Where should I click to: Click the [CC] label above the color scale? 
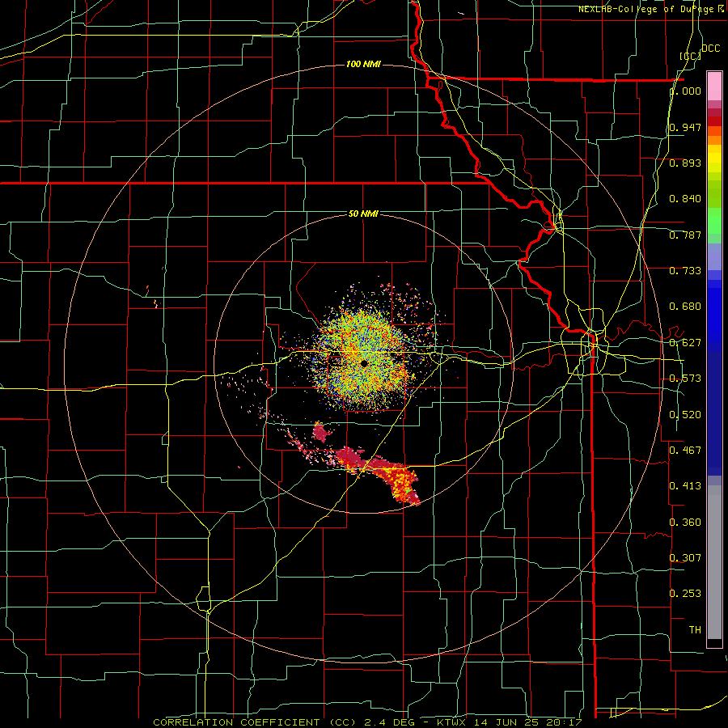click(x=690, y=56)
